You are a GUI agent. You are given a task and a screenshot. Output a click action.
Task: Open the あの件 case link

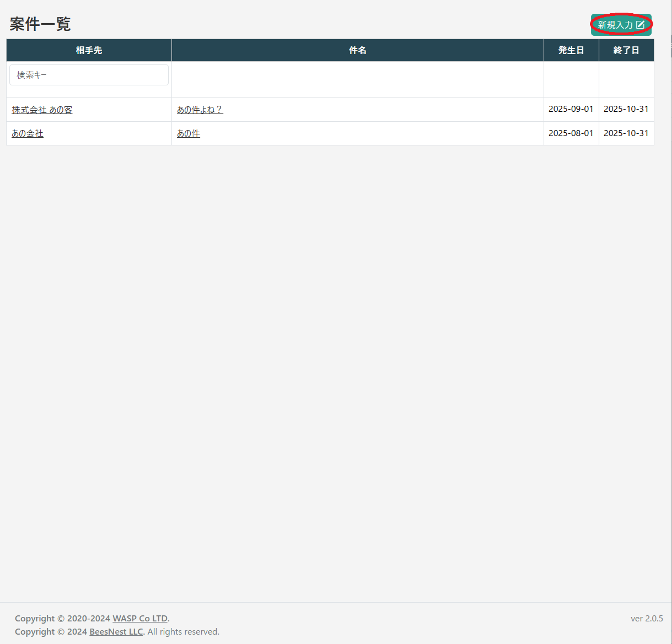189,133
